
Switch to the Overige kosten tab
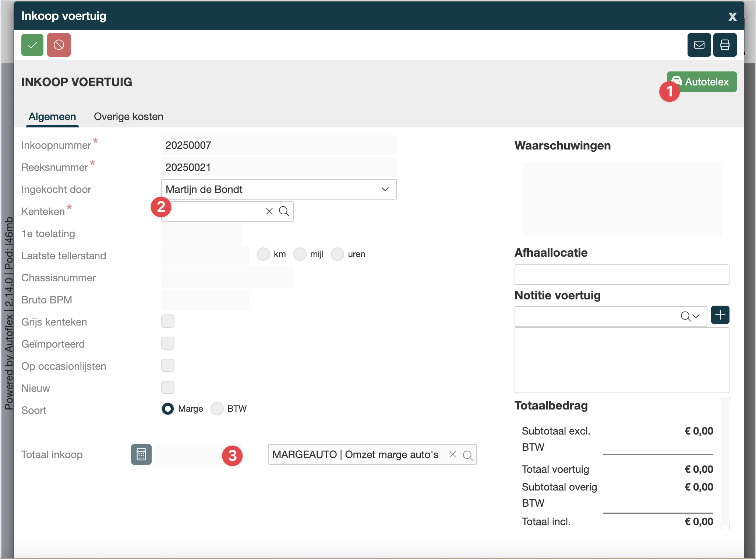coord(128,116)
